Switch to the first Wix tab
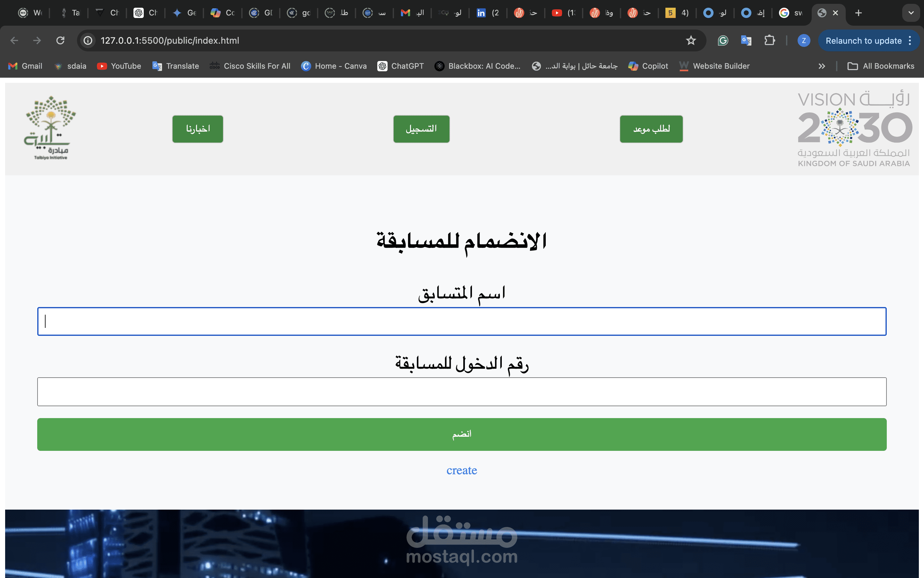This screenshot has height=578, width=924. 30,13
